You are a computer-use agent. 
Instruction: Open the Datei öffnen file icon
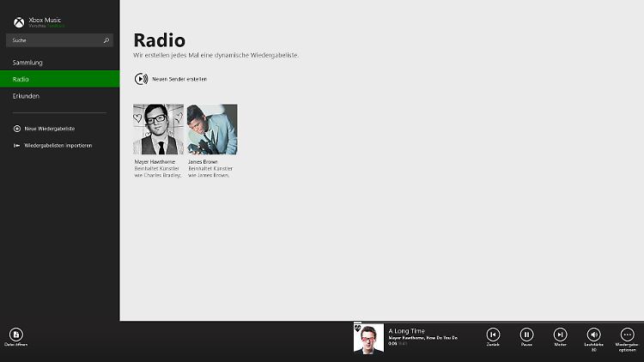pyautogui.click(x=16, y=335)
